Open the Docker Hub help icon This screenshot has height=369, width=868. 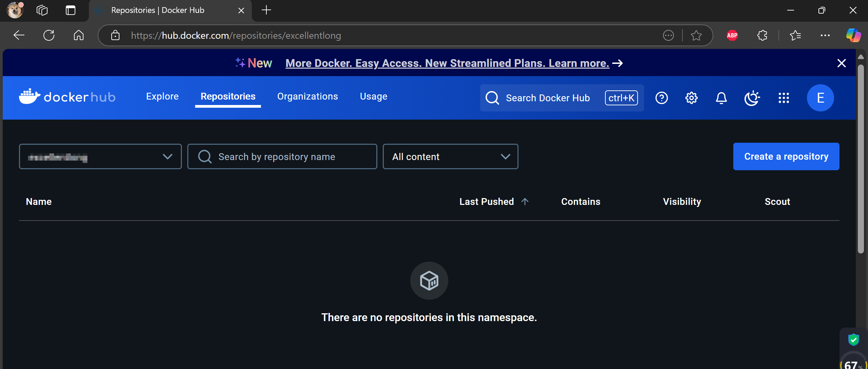pos(661,98)
